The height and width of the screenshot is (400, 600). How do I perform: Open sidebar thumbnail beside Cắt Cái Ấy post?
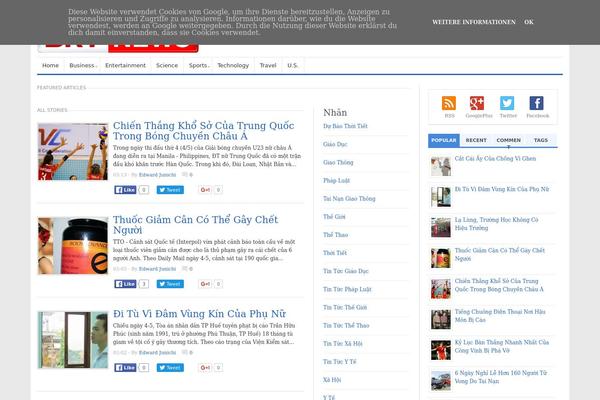pyautogui.click(x=441, y=167)
